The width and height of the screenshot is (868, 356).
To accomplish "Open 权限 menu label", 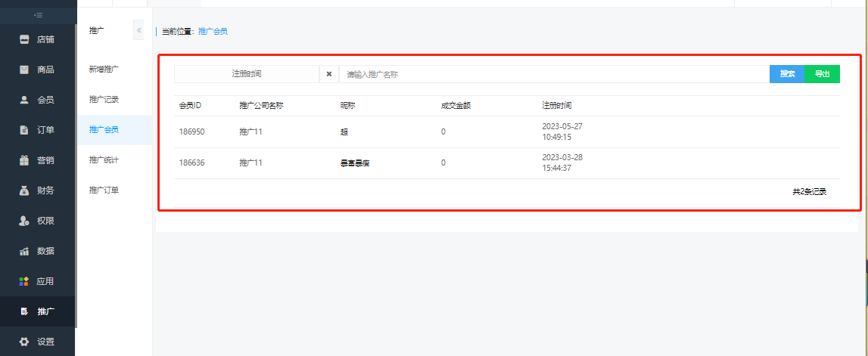I will pos(45,221).
